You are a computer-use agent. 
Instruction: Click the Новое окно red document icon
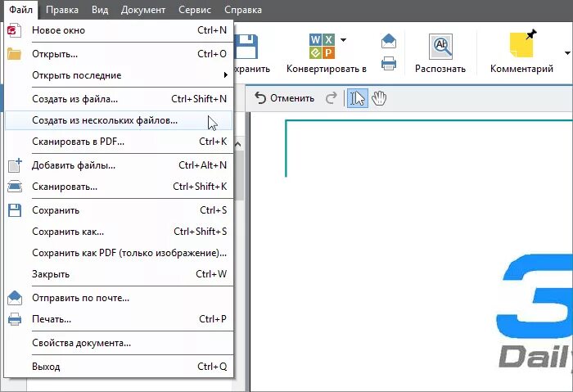click(x=14, y=30)
